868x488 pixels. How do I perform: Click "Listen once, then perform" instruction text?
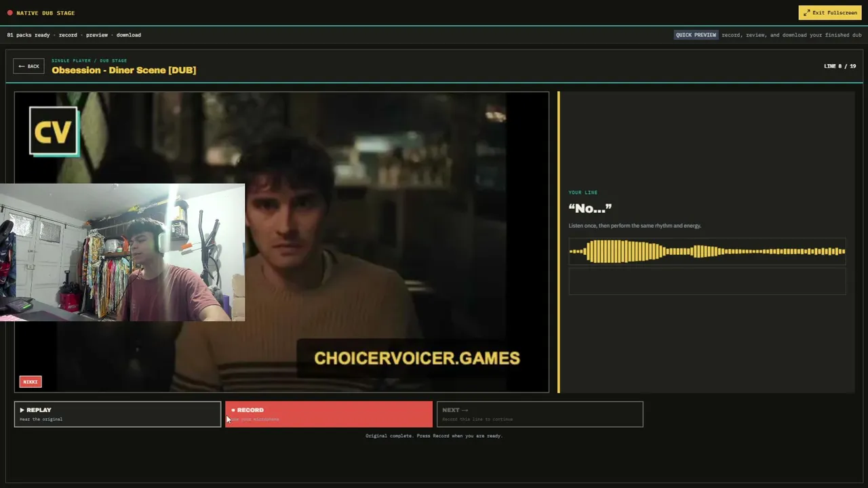(635, 226)
